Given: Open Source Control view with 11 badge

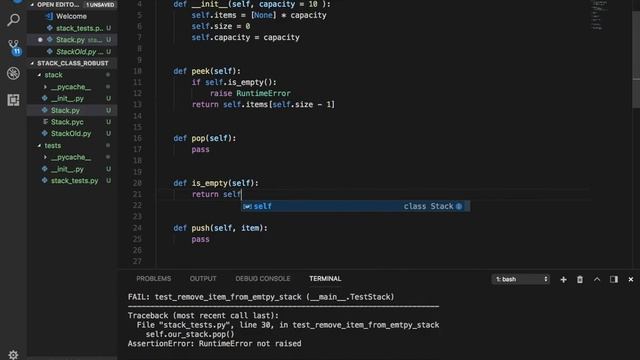Looking at the screenshot, I should tap(14, 47).
